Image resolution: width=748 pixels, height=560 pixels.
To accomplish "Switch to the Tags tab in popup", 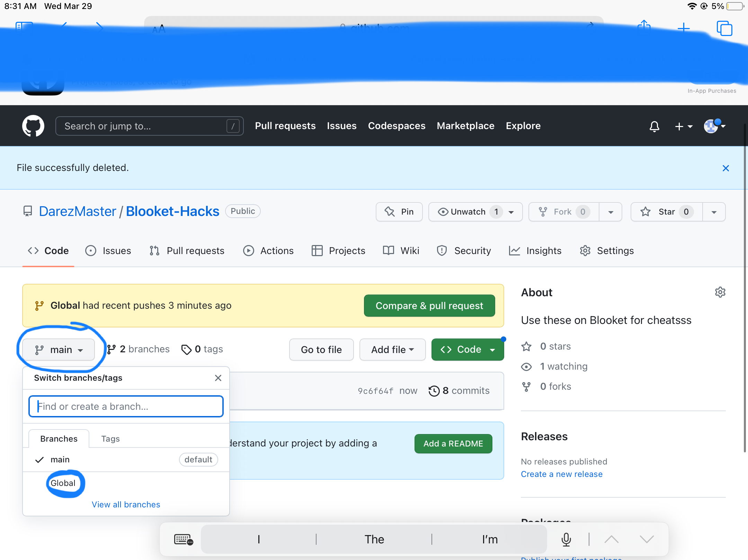I will tap(110, 439).
